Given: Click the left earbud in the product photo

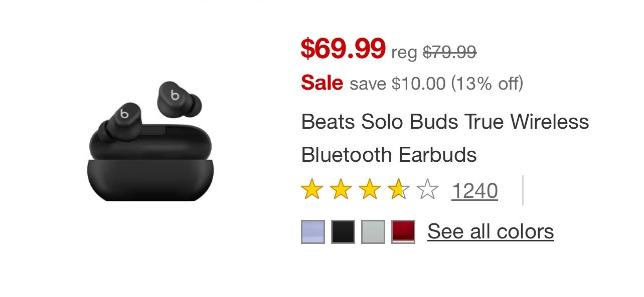Looking at the screenshot, I should [119, 121].
